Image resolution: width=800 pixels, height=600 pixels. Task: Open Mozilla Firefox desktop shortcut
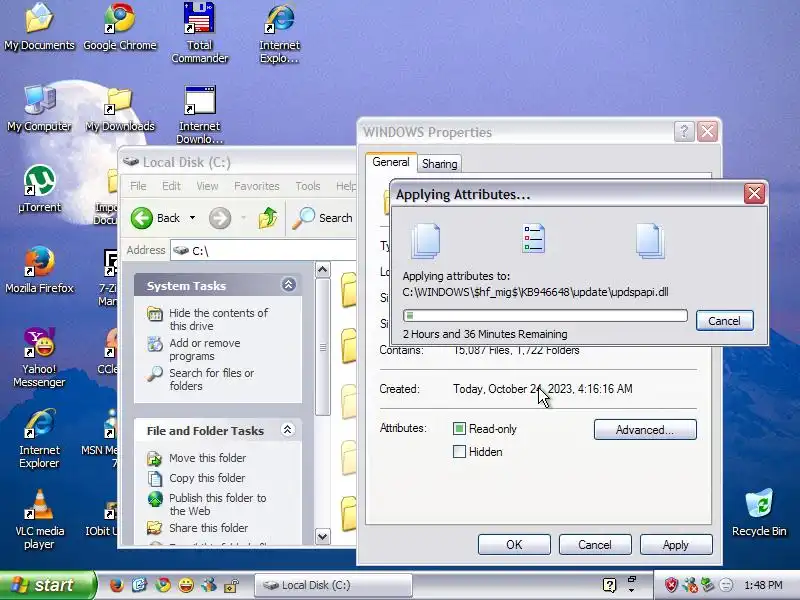coord(39,270)
